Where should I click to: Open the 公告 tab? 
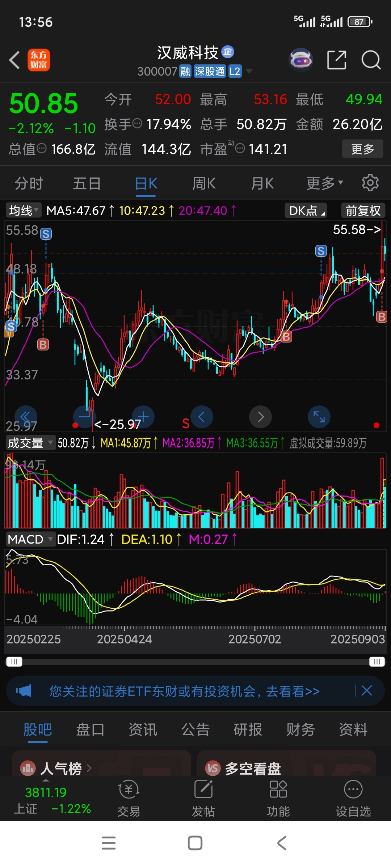(x=195, y=729)
